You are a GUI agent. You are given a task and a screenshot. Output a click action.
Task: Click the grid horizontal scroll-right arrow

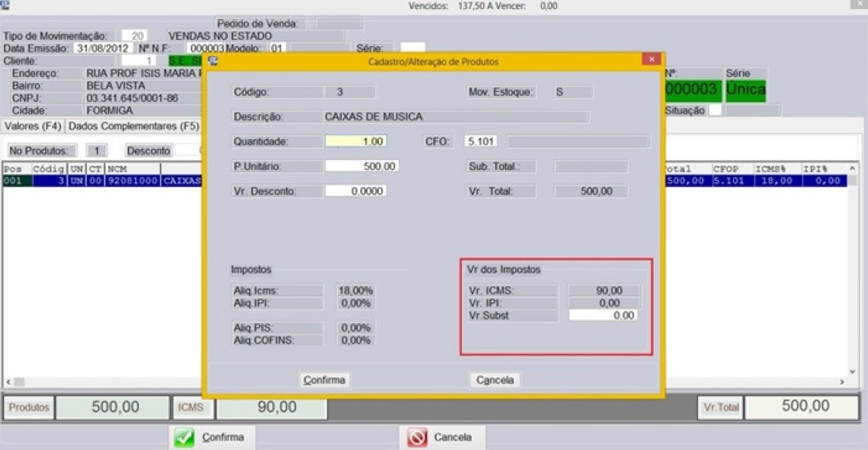pyautogui.click(x=843, y=383)
